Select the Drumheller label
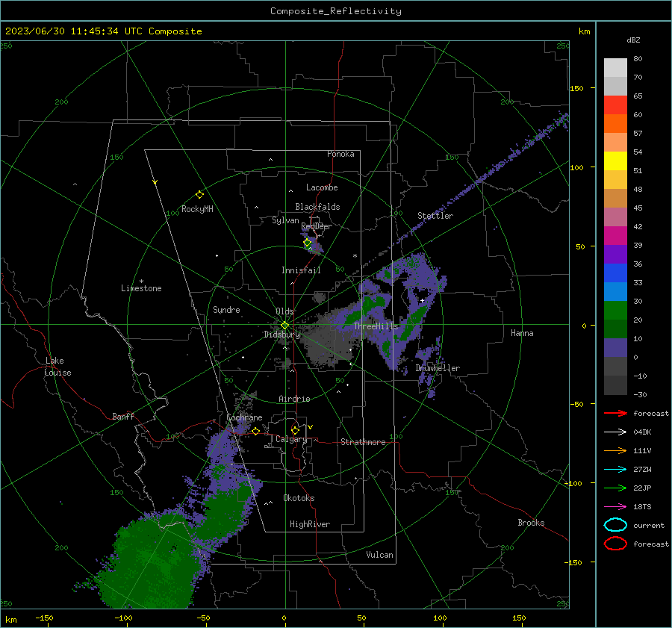 (438, 368)
